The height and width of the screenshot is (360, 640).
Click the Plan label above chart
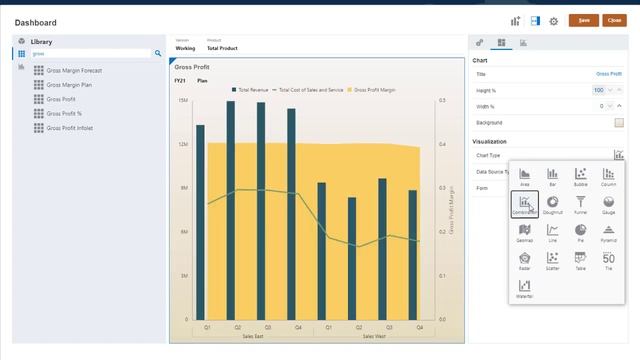202,81
